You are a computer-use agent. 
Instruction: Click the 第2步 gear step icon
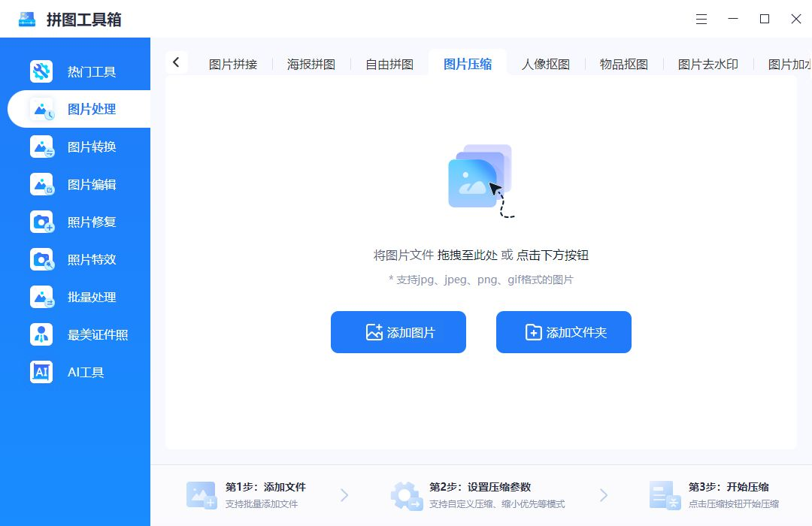point(407,495)
